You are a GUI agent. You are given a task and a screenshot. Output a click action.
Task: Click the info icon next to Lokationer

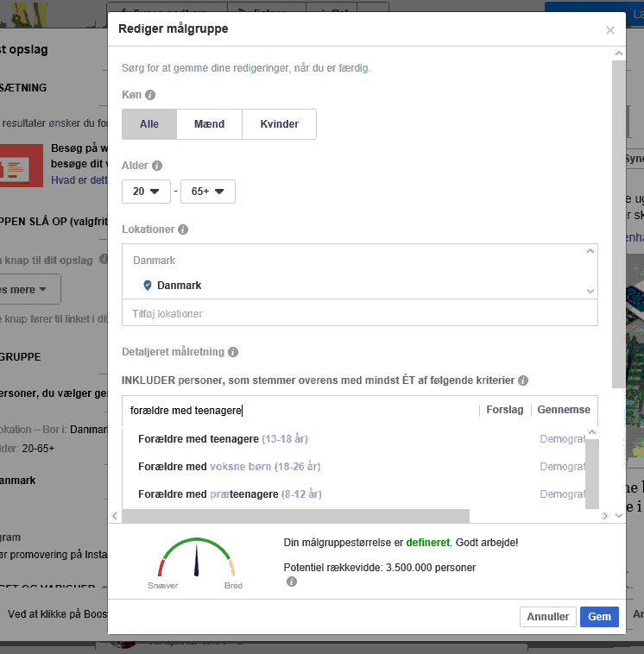[183, 230]
